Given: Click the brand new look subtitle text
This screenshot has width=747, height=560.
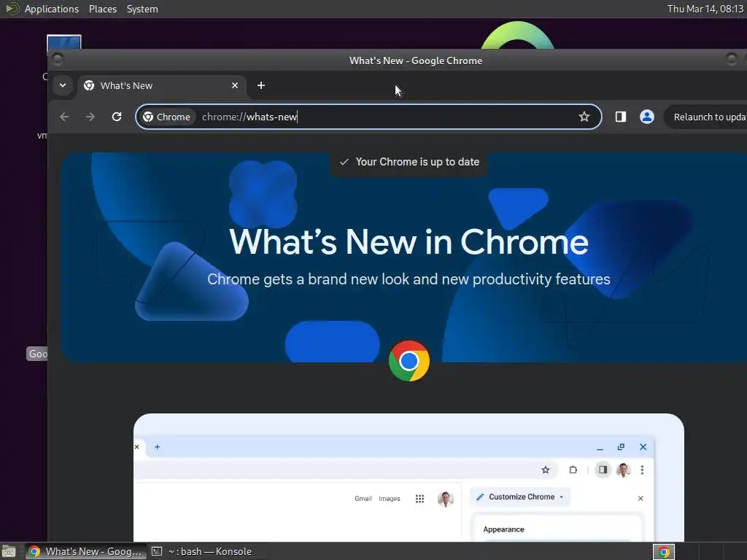Looking at the screenshot, I should [409, 279].
